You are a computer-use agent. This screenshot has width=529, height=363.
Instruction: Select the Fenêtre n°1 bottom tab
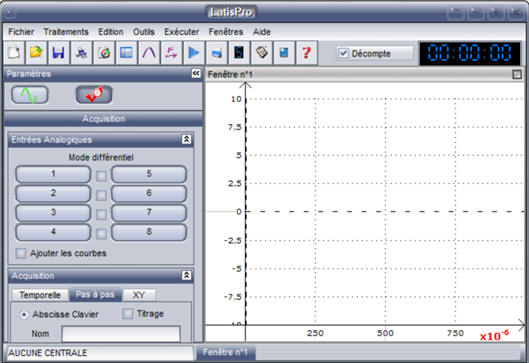[225, 353]
